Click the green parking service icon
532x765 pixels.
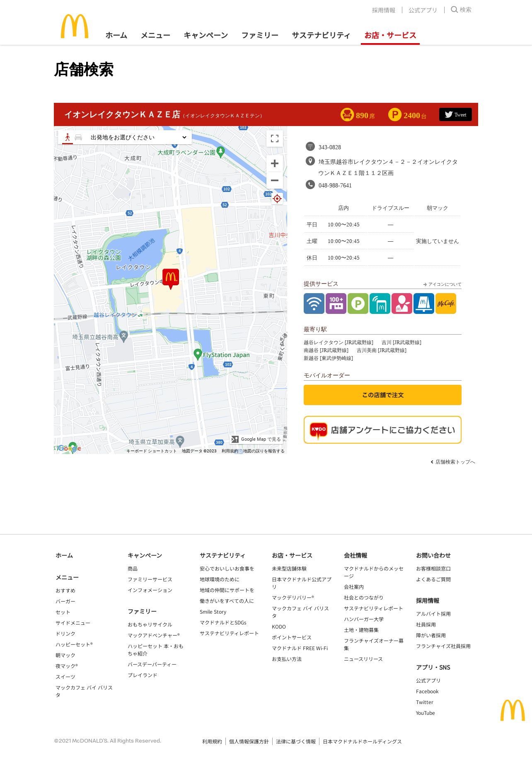(x=358, y=304)
